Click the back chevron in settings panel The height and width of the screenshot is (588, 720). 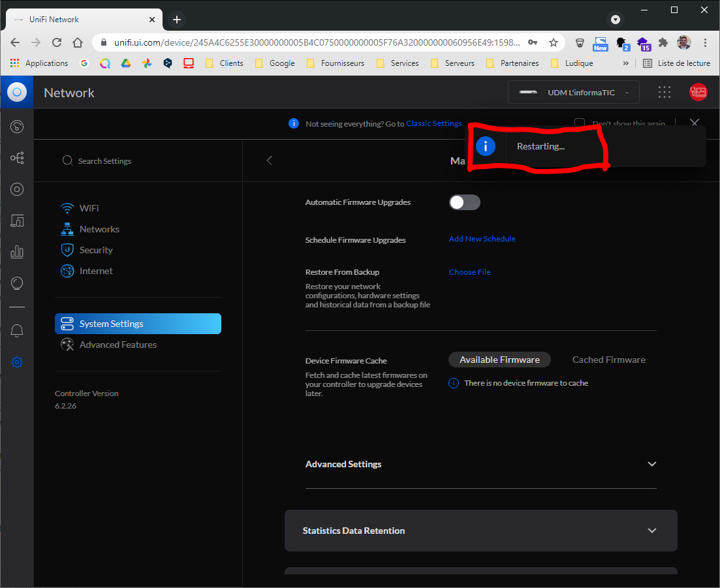click(x=270, y=161)
